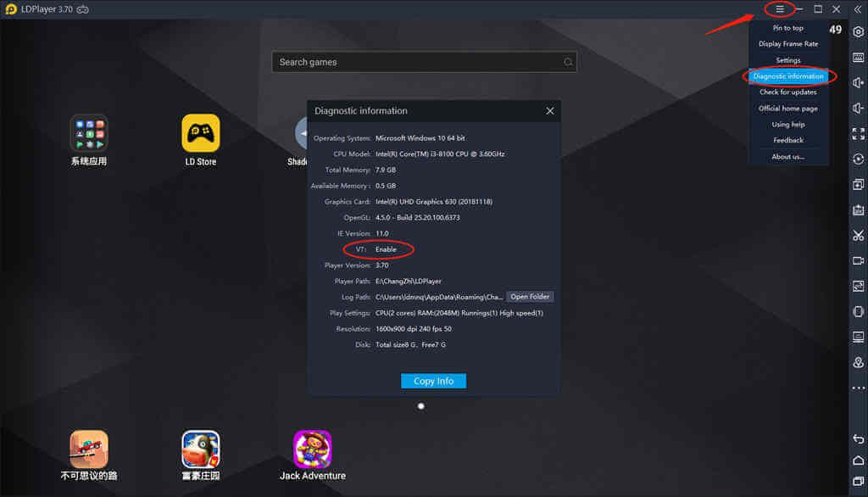Screen dimensions: 868x497
Task: Close the Diagnostic information dialog
Action: 549,111
